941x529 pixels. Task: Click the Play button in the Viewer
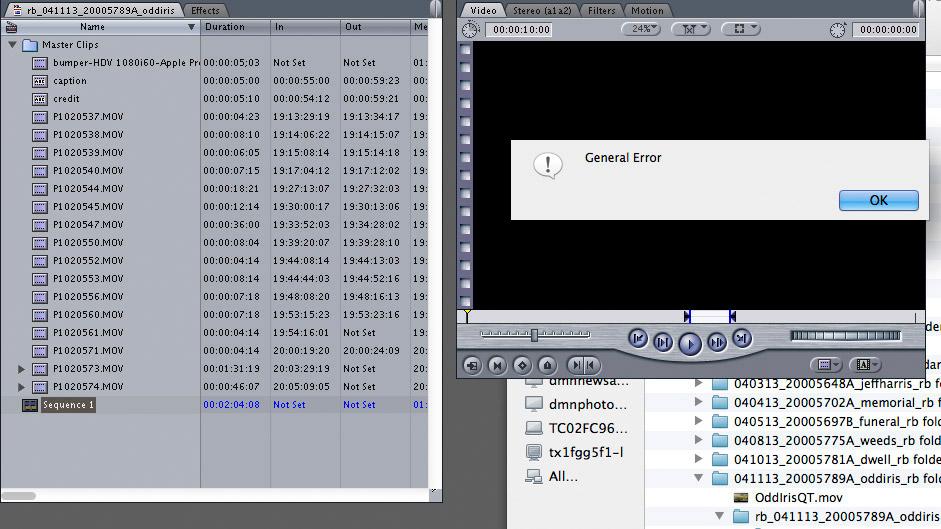point(690,343)
